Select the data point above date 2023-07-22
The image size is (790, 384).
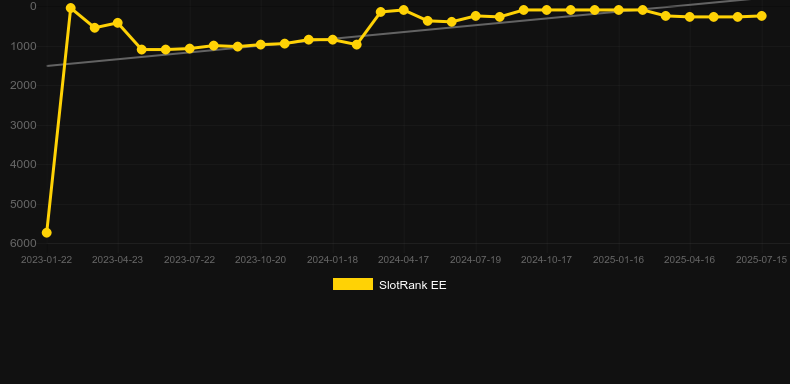point(189,49)
